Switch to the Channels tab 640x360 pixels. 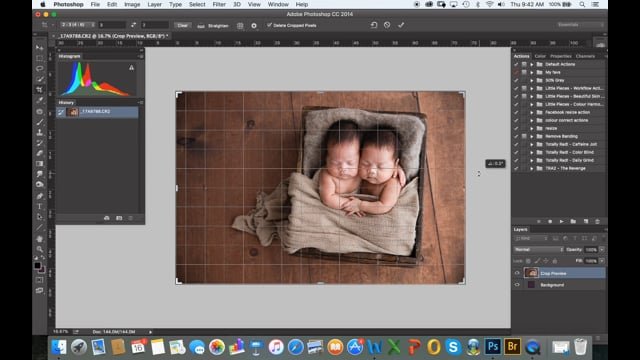pos(585,56)
